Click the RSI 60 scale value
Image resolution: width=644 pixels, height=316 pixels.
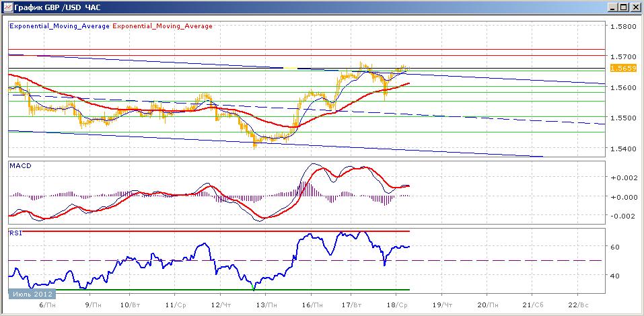click(x=616, y=247)
